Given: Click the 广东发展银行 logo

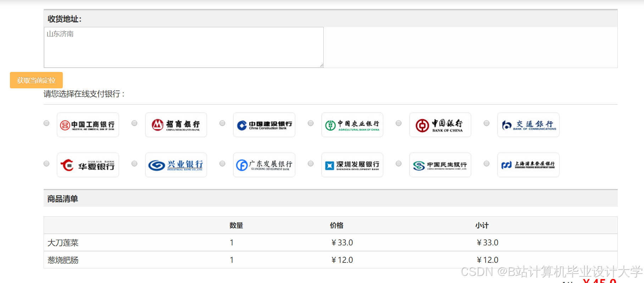Looking at the screenshot, I should tap(264, 165).
